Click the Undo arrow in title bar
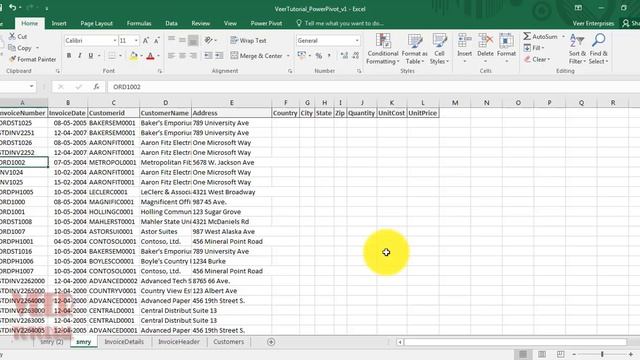The height and width of the screenshot is (360, 640). click(x=13, y=8)
